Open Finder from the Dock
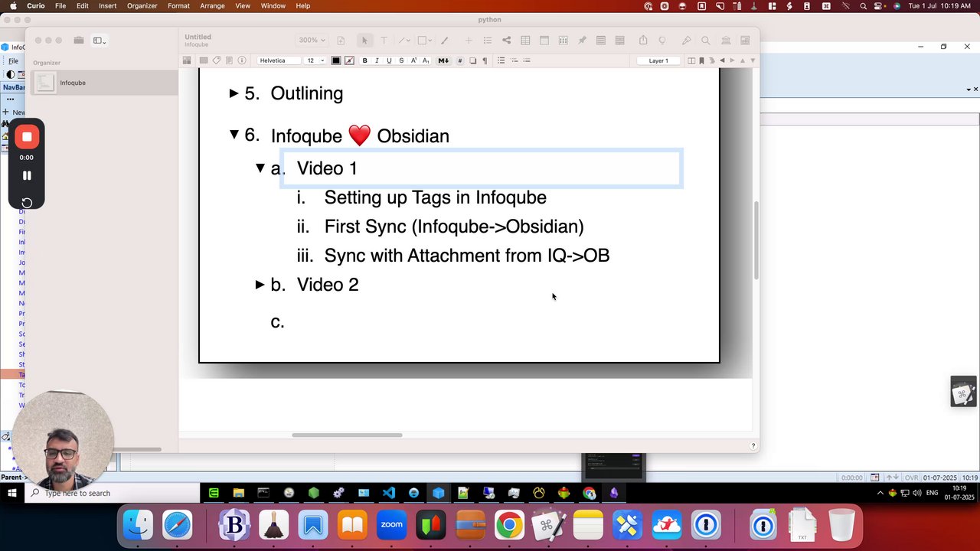Viewport: 980px width, 551px height. [x=139, y=525]
